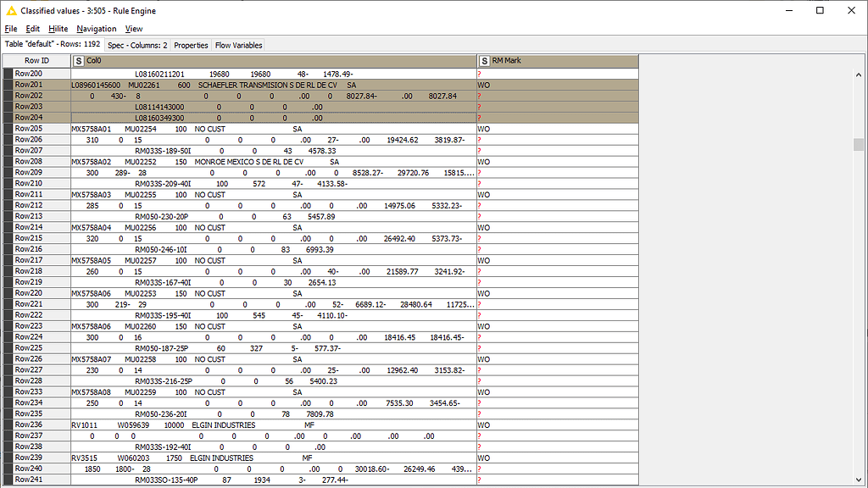This screenshot has height=488, width=868.
Task: Click the S icon in the RM Mark column header
Action: [485, 60]
